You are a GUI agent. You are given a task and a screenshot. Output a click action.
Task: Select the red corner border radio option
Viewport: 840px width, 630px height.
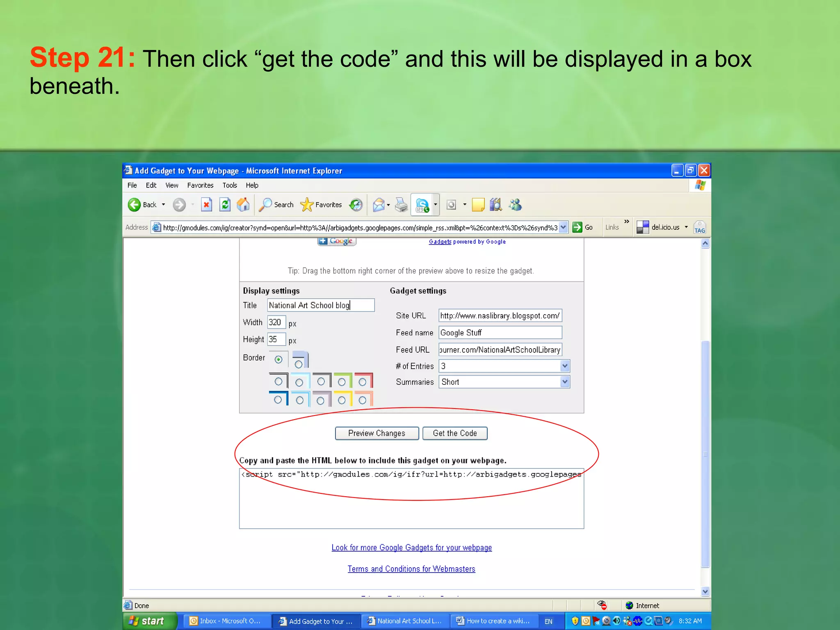click(362, 382)
